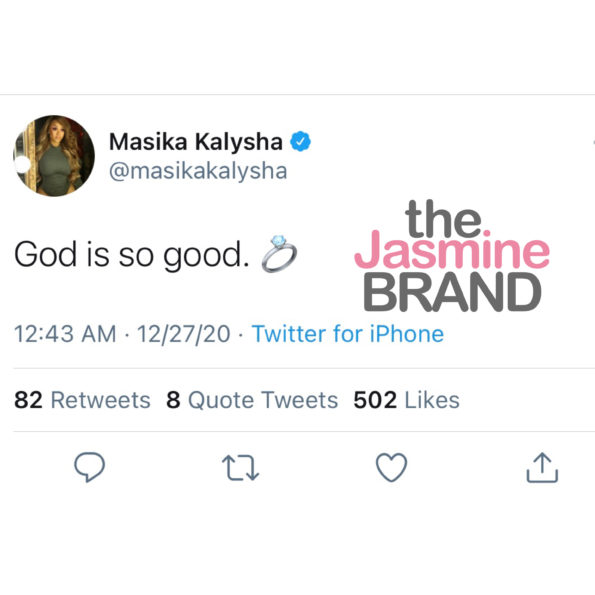The width and height of the screenshot is (595, 595).
Task: Open tweet options caret at right edge
Action: [x=593, y=142]
